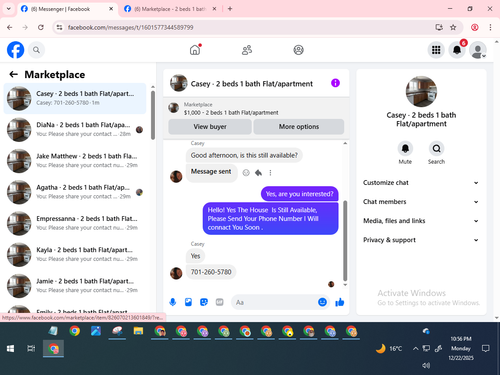This screenshot has width=500, height=375.
Task: Expand Customize chat section
Action: click(421, 183)
